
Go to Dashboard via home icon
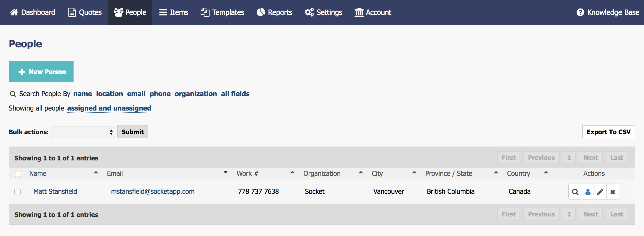[14, 12]
